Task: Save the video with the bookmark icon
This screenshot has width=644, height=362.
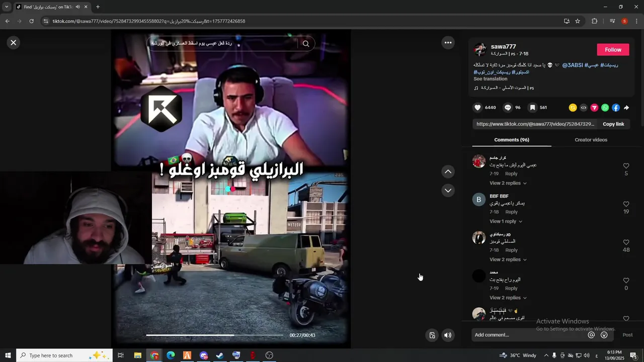Action: tap(532, 108)
